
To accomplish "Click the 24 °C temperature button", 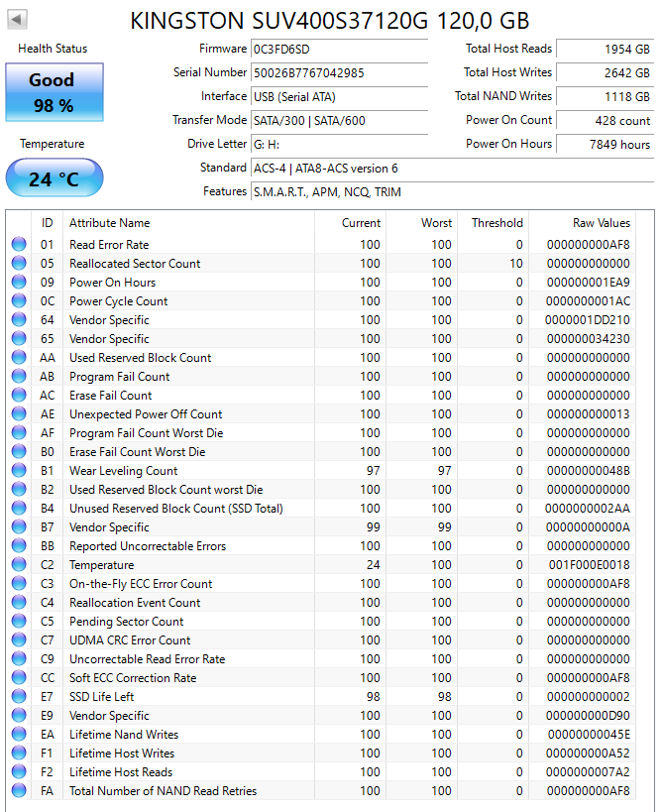I will click(55, 178).
